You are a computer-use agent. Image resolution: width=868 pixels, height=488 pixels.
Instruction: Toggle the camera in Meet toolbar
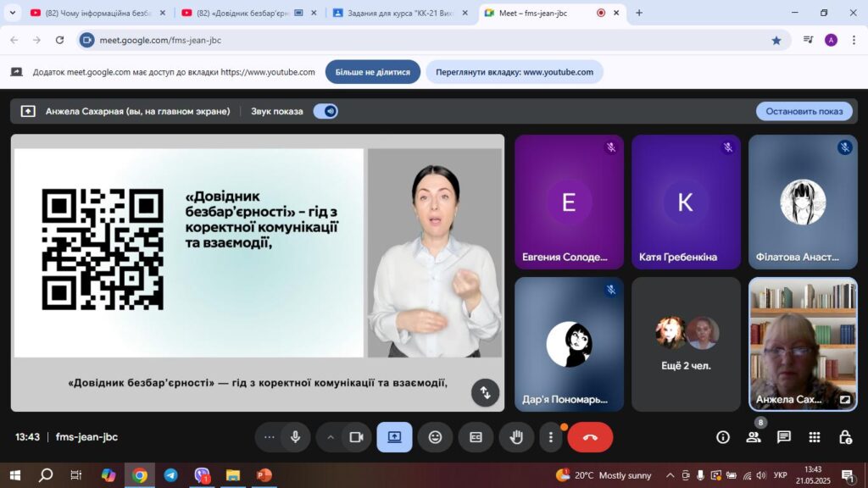point(356,437)
